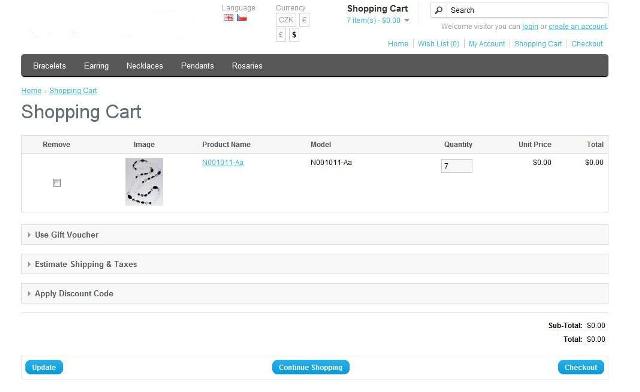Open Rosaries category menu
Image resolution: width=640 pixels, height=392 pixels.
coord(247,66)
